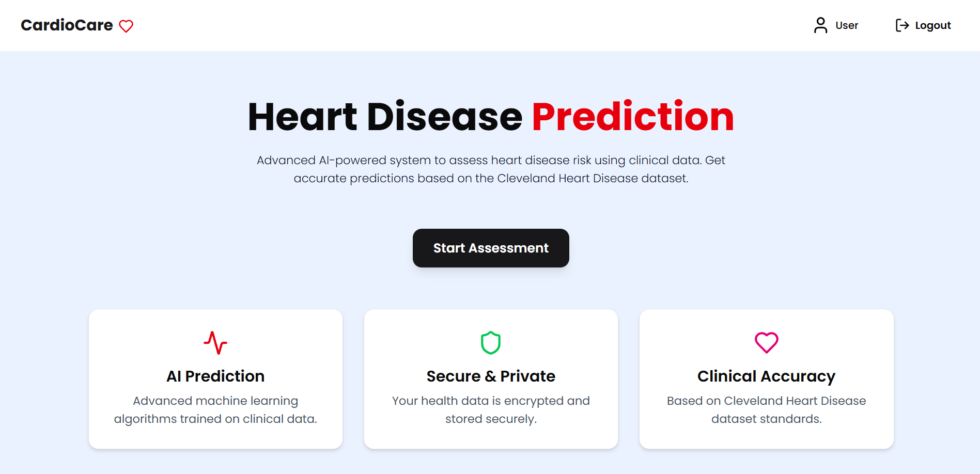Click the AI Prediction card icon

(215, 341)
